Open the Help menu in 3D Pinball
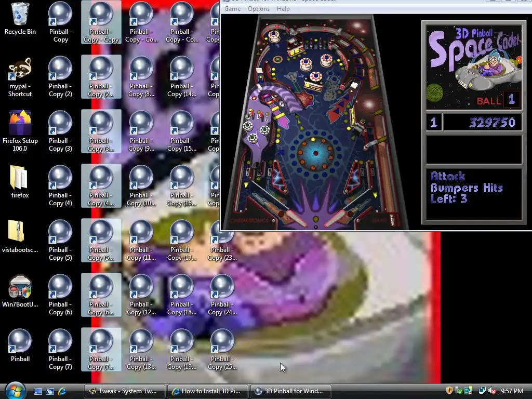This screenshot has height=399, width=532. (x=283, y=9)
